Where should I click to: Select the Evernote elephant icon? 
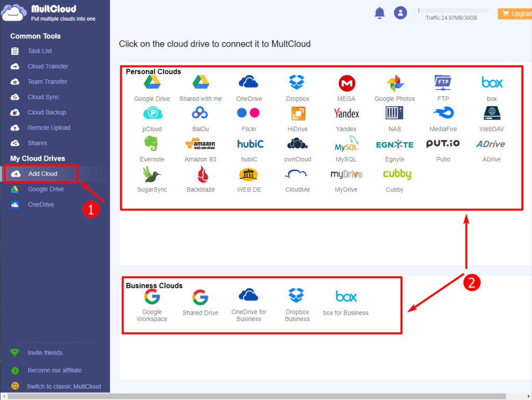152,144
